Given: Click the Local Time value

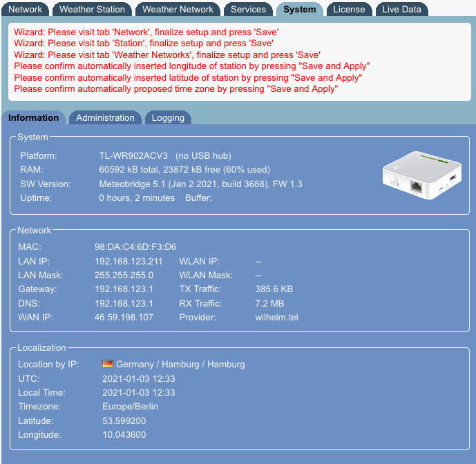Looking at the screenshot, I should coord(139,392).
